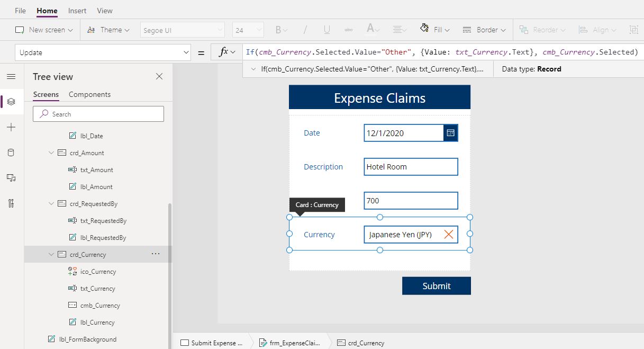Open the Theme dropdown

pyautogui.click(x=108, y=30)
